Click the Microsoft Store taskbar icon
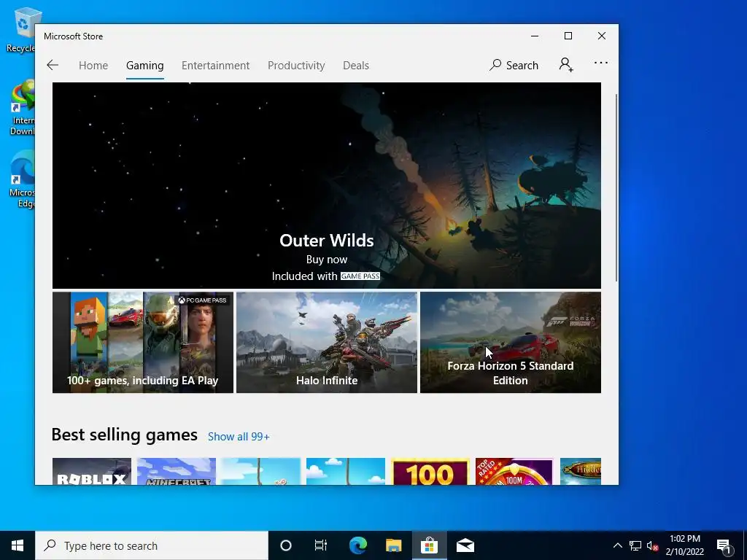The image size is (747, 560). 429,545
